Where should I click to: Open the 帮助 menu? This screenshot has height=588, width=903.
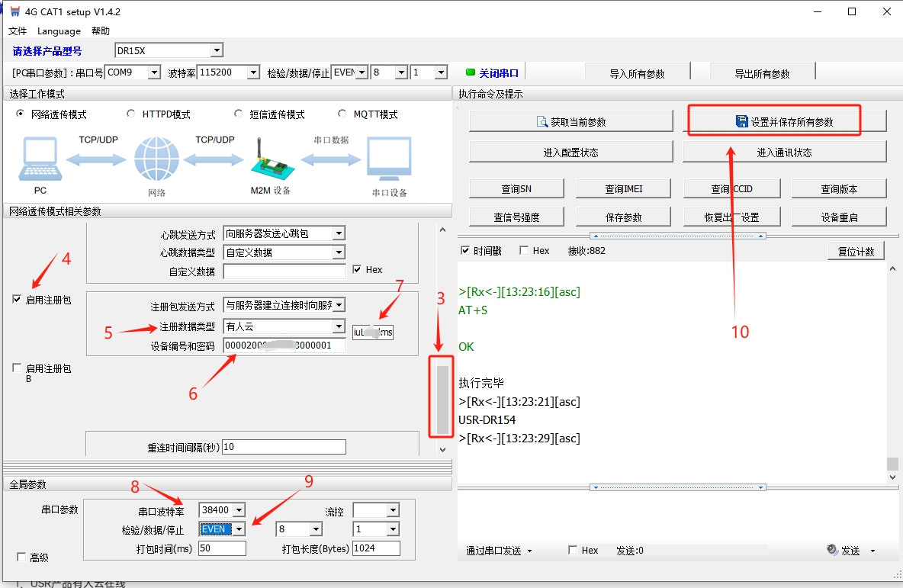100,31
